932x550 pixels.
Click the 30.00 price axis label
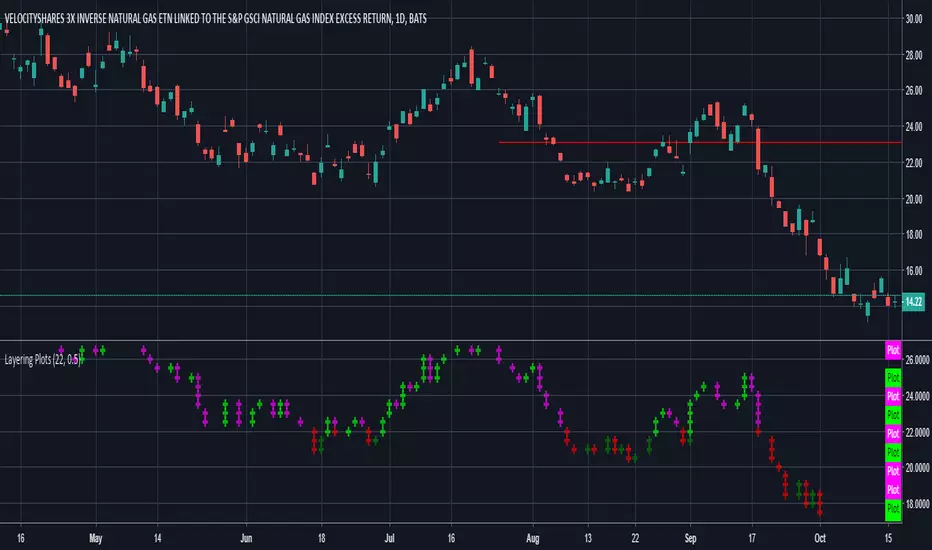coord(913,19)
